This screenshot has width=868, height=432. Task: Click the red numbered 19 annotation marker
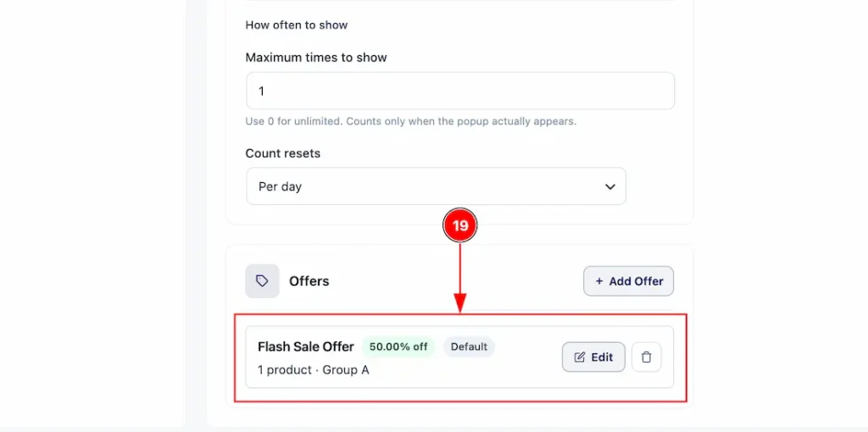pyautogui.click(x=460, y=225)
